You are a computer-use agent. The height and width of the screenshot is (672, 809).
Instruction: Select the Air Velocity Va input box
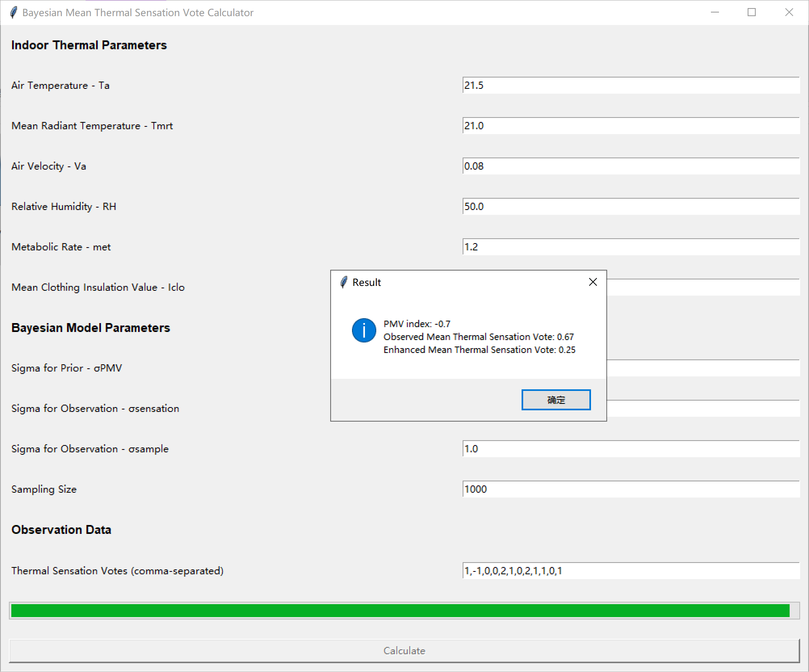631,166
